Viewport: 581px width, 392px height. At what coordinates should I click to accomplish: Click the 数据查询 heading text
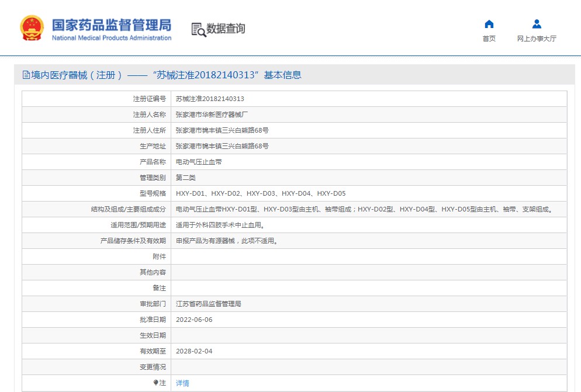click(226, 29)
